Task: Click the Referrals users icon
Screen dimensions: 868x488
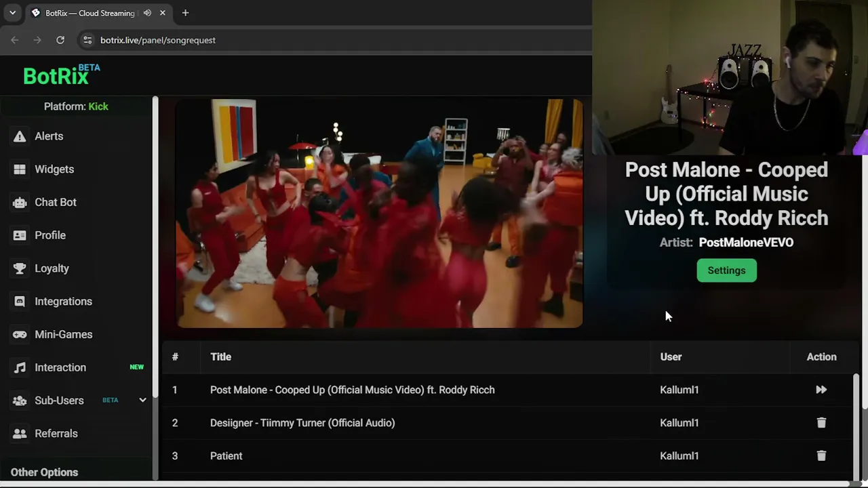Action: click(20, 434)
